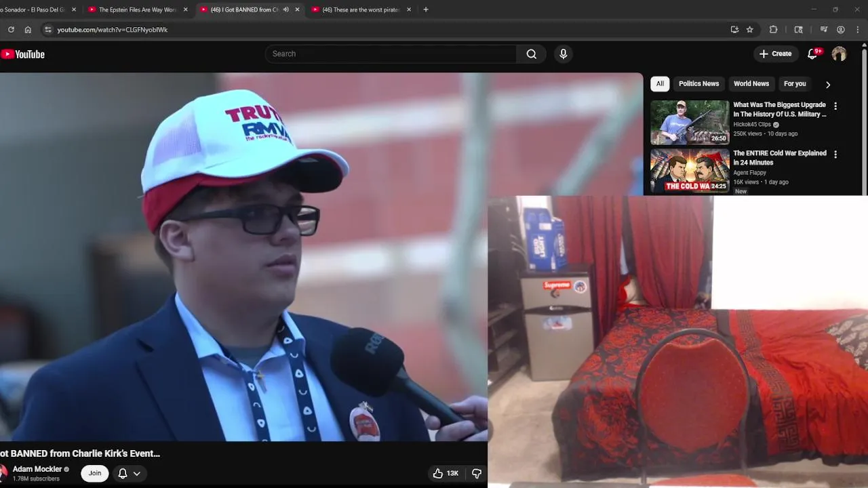This screenshot has height=488, width=868.
Task: Open the tab search side panel icon
Action: coord(798,30)
